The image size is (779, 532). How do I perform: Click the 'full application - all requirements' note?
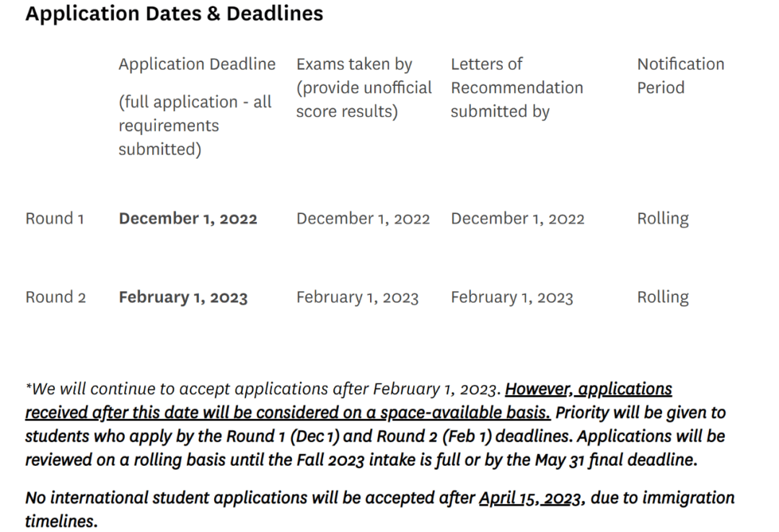click(195, 125)
